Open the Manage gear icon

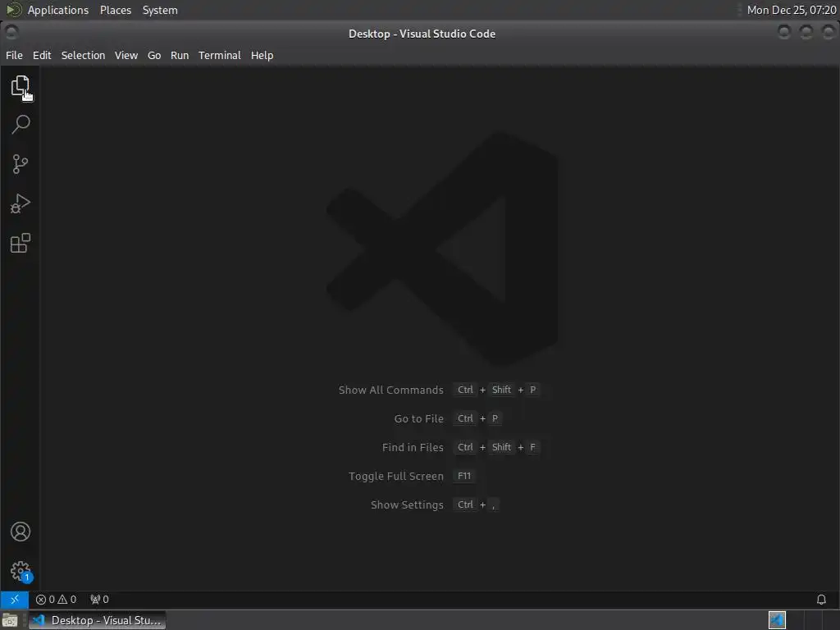tap(21, 571)
